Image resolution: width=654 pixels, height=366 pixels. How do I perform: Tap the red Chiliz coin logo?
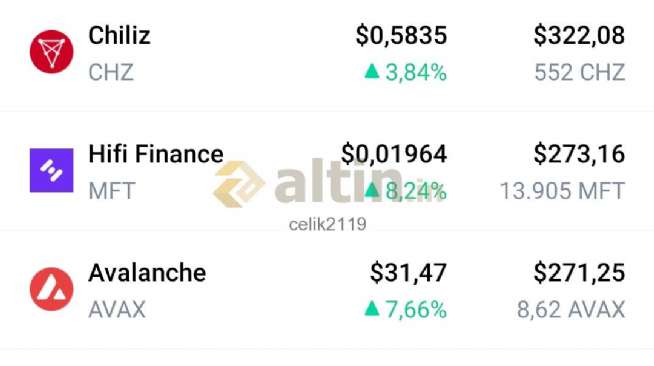[x=52, y=52]
